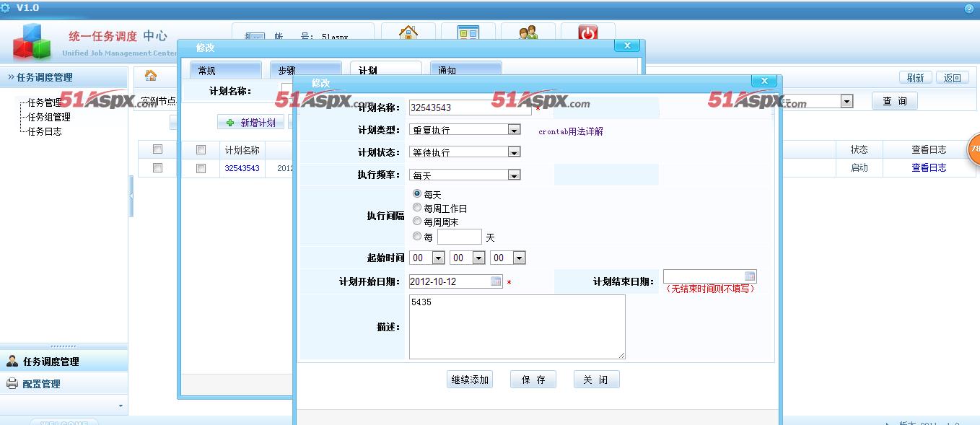
Task: Click small arrow at sidebar bottom bar
Action: 121,406
